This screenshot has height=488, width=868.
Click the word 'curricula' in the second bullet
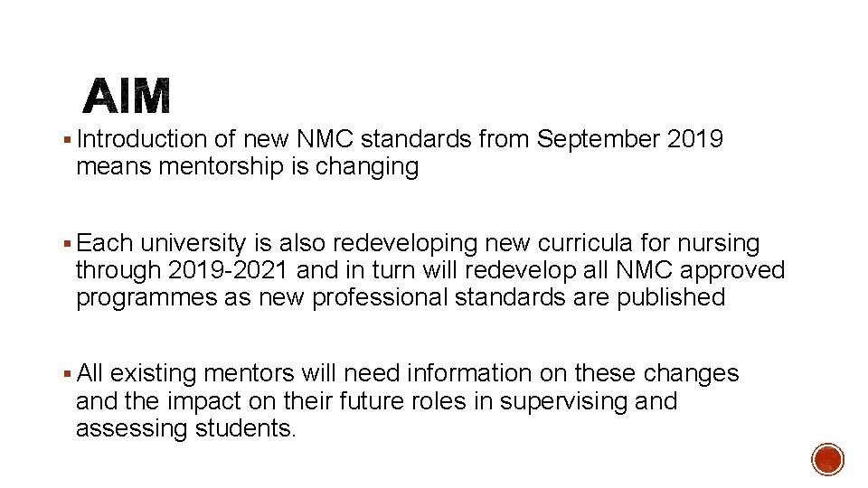coord(585,243)
